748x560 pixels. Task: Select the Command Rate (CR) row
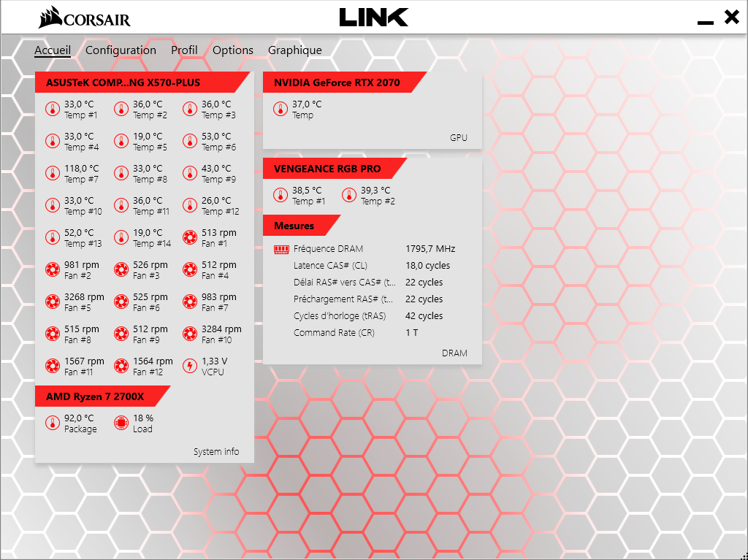tap(356, 332)
